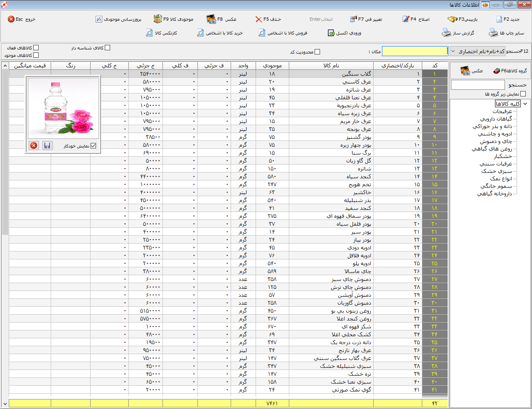Enable کالای شناسه دار checkbox
Viewport: 532px width, 409px height.
(107, 48)
